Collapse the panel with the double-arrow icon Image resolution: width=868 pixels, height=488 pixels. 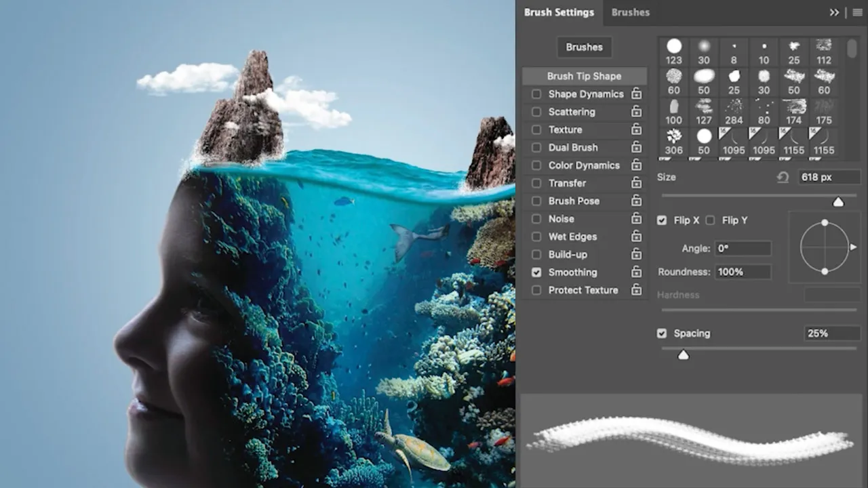tap(834, 12)
